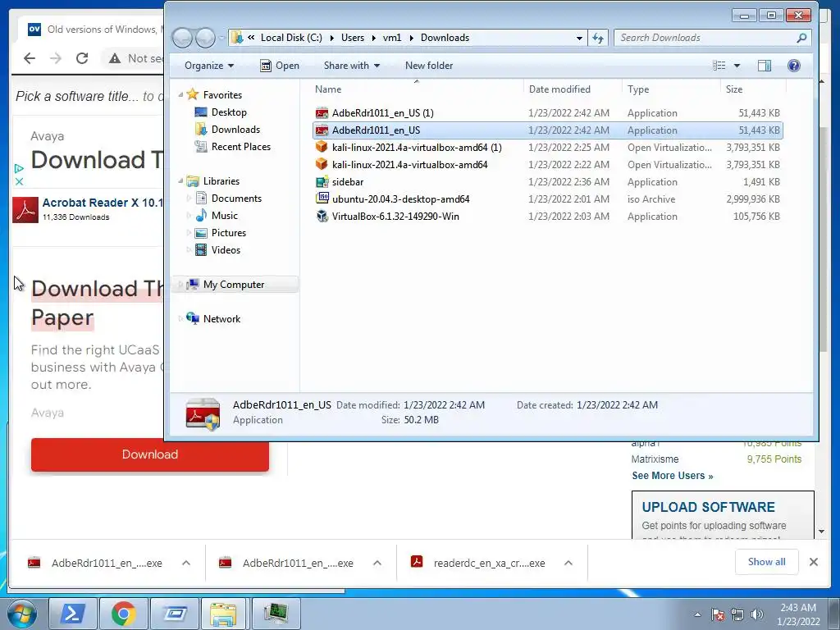Image resolution: width=840 pixels, height=630 pixels.
Task: Click the Not secure warning icon in Chrome
Action: [115, 58]
